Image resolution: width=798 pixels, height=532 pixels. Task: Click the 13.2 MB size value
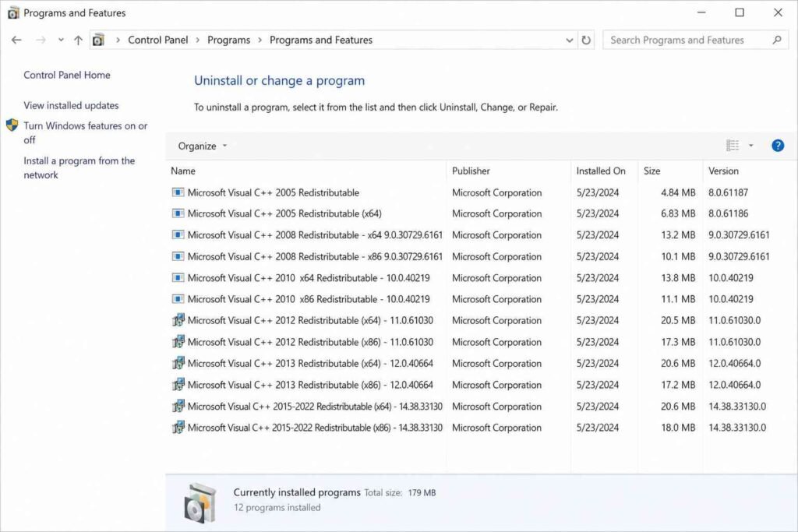point(678,235)
